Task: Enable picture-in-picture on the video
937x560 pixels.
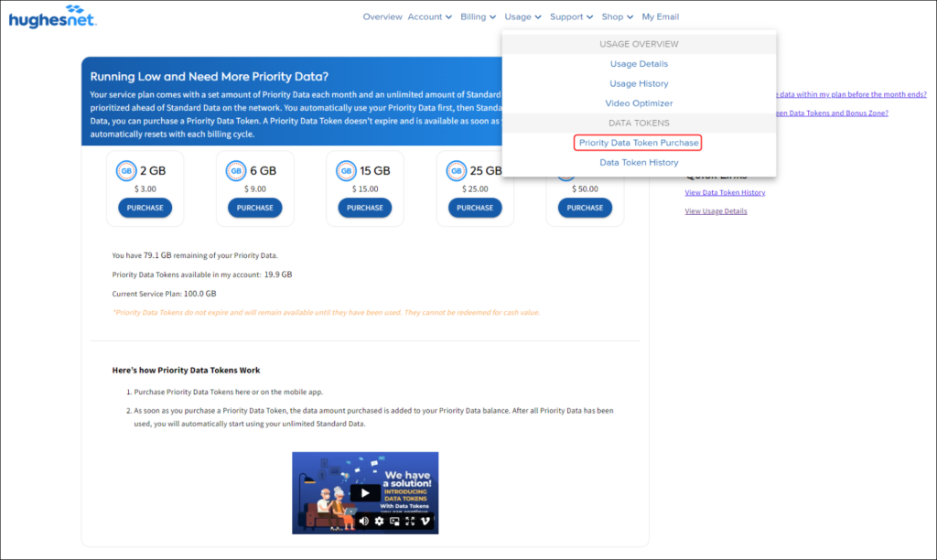Action: click(395, 522)
